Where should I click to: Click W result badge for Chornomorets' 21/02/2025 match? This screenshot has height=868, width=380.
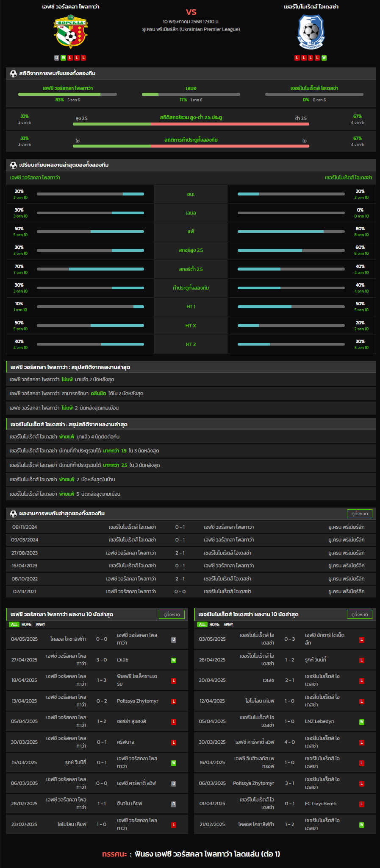[x=362, y=825]
